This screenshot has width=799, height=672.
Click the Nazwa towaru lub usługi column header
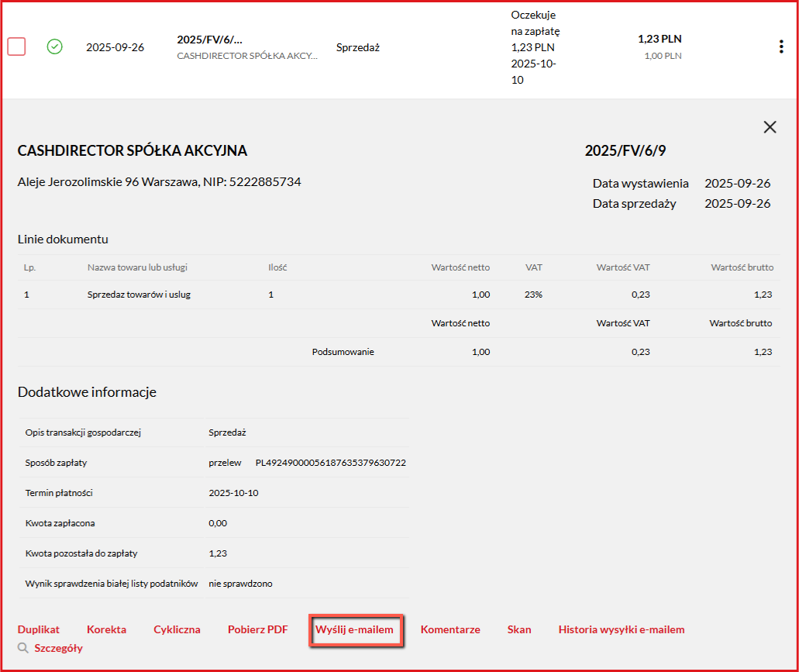138,267
